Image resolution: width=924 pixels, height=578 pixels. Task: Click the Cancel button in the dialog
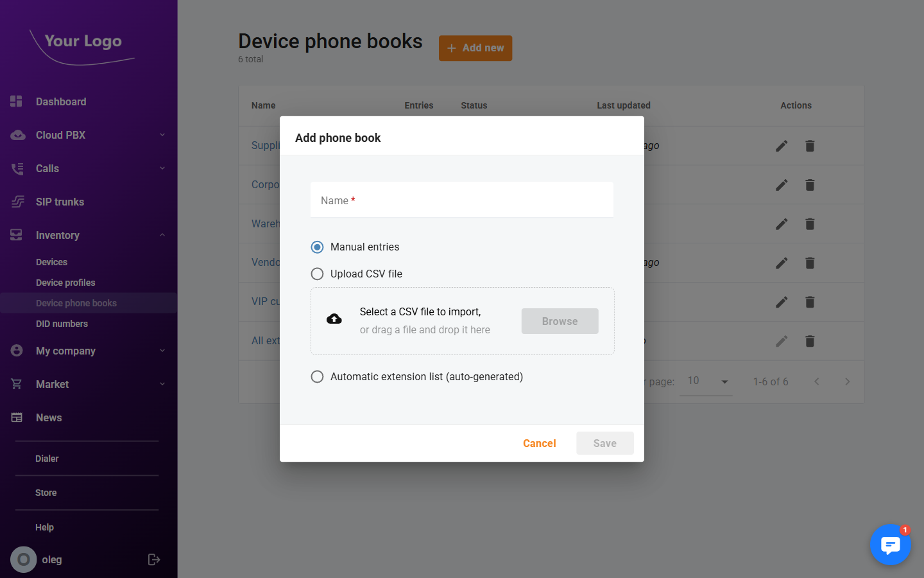coord(539,443)
